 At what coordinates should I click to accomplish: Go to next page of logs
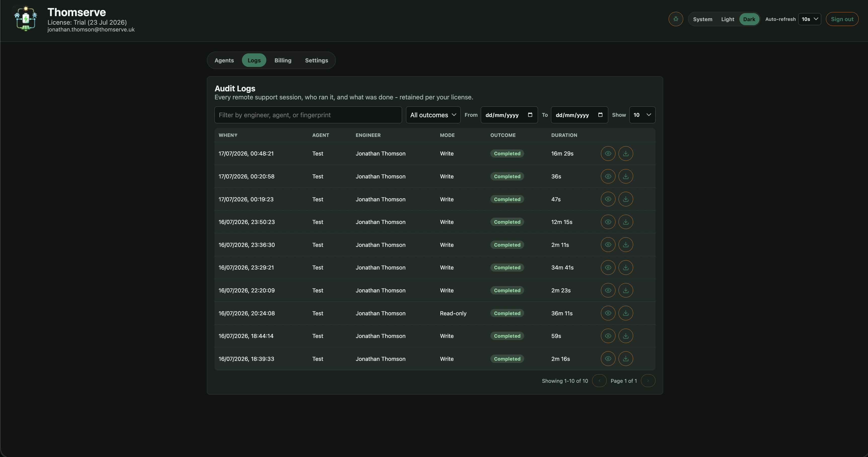click(648, 381)
